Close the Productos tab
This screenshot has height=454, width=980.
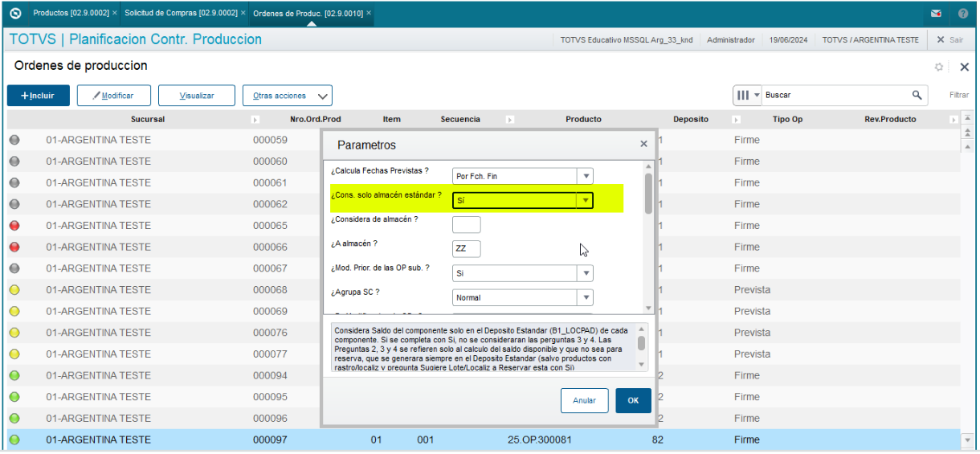pos(115,14)
